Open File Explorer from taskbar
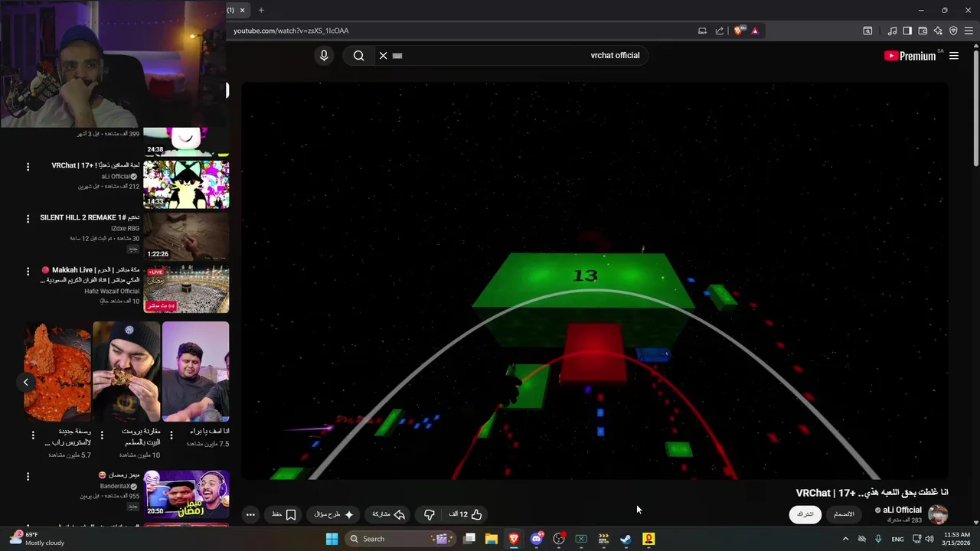 pos(492,539)
